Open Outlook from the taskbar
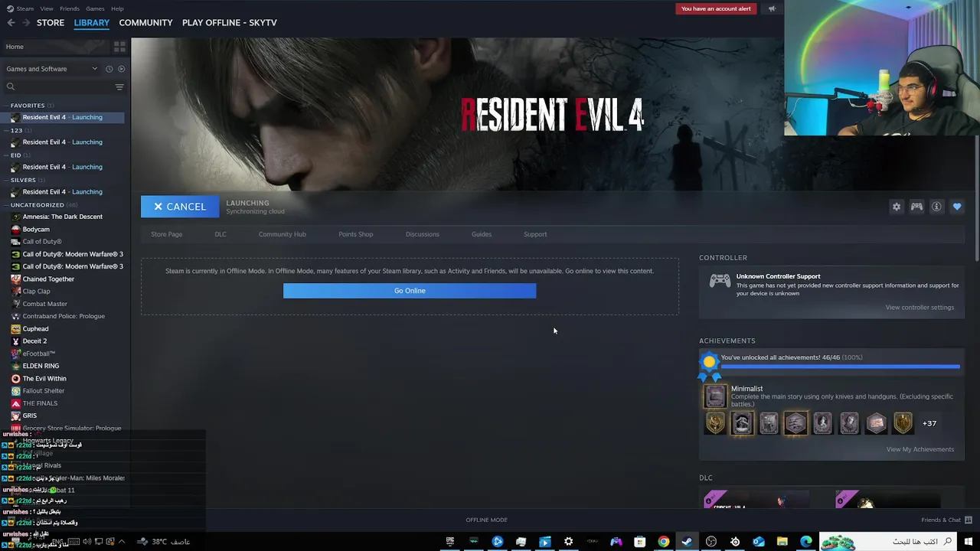 click(759, 542)
